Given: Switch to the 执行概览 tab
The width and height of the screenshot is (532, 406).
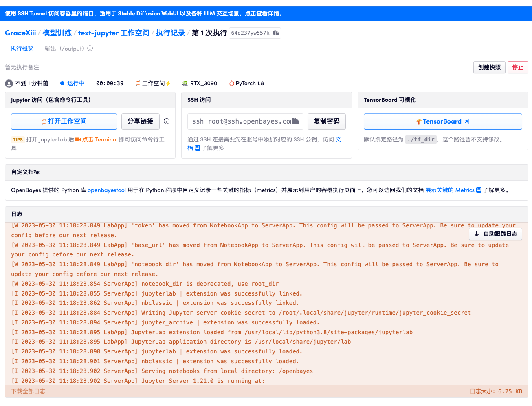Looking at the screenshot, I should coord(22,49).
